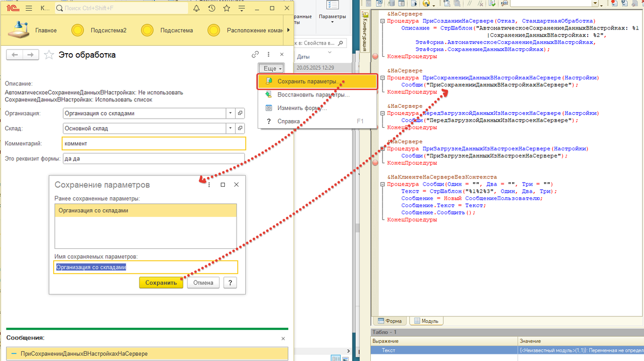
Task: Select saved entry 'Организация со складами' in list
Action: click(x=145, y=211)
